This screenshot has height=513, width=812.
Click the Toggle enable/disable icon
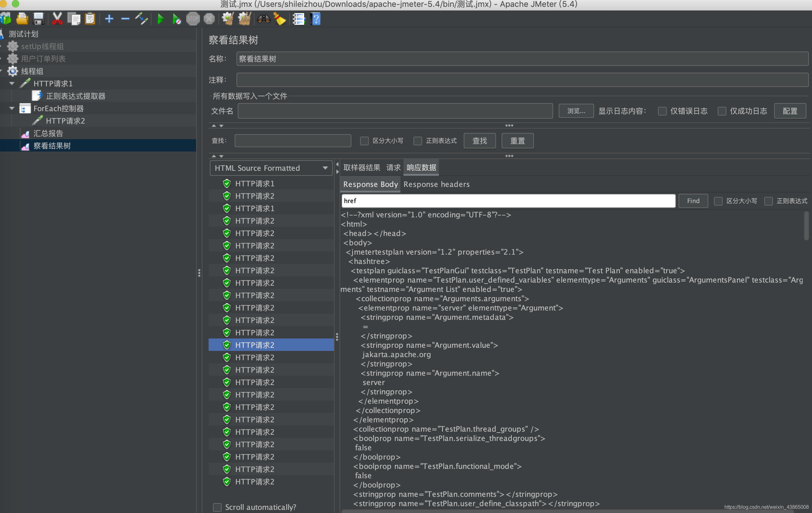click(142, 19)
